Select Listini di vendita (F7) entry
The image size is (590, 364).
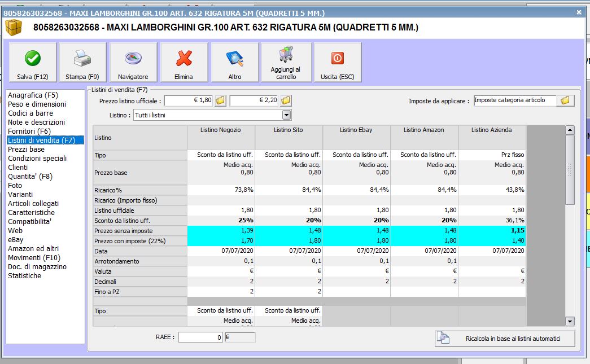tap(45, 141)
